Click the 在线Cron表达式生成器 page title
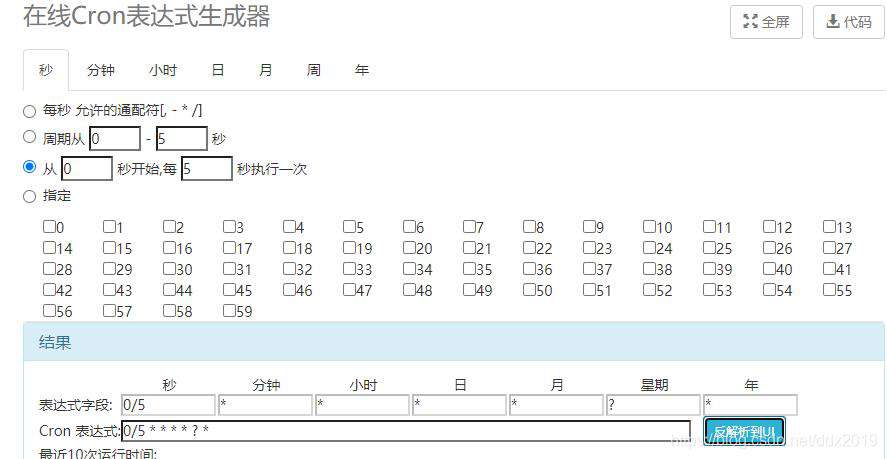The width and height of the screenshot is (887, 459). (147, 16)
